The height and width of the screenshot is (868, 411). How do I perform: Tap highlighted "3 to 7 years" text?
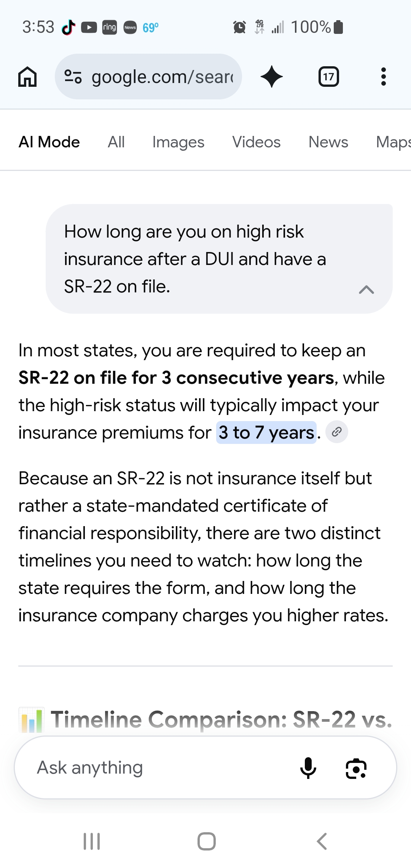click(x=266, y=432)
